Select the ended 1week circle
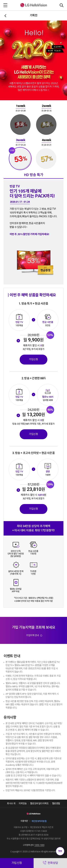The height and width of the screenshot is (868, 67). (20, 124)
